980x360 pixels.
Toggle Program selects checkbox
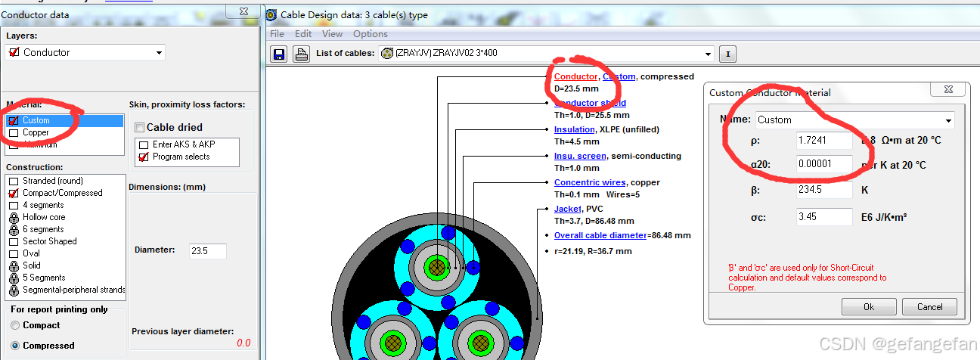[142, 157]
